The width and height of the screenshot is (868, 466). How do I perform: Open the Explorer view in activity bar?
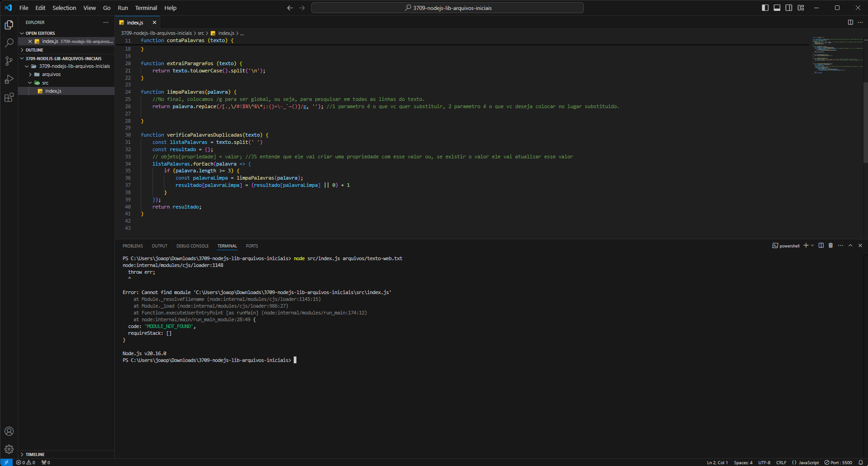pyautogui.click(x=9, y=25)
